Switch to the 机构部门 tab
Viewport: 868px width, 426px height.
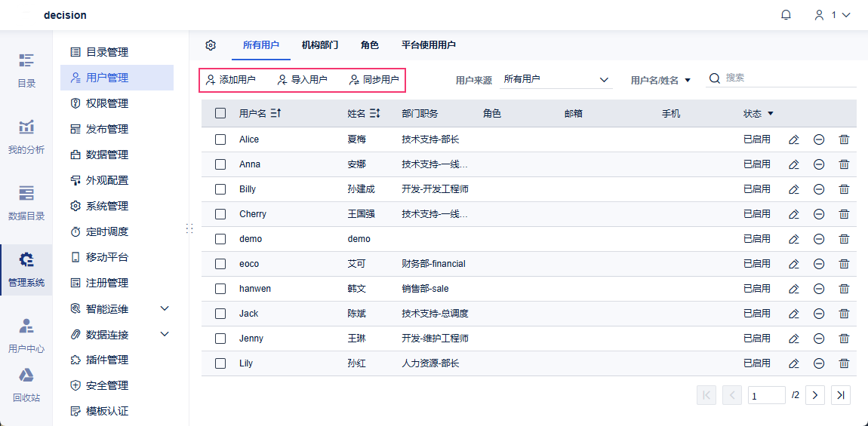point(320,45)
